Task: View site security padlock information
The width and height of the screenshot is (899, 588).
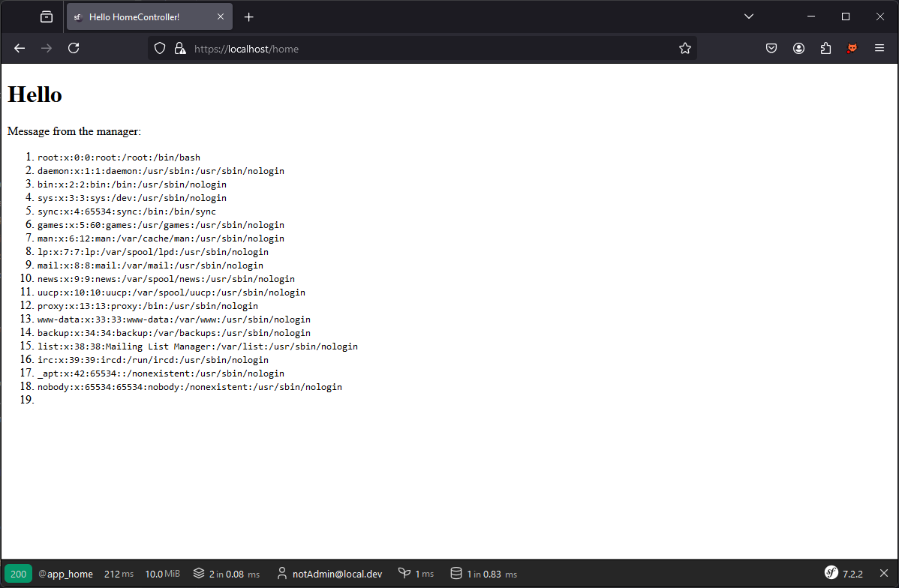Action: pos(179,48)
